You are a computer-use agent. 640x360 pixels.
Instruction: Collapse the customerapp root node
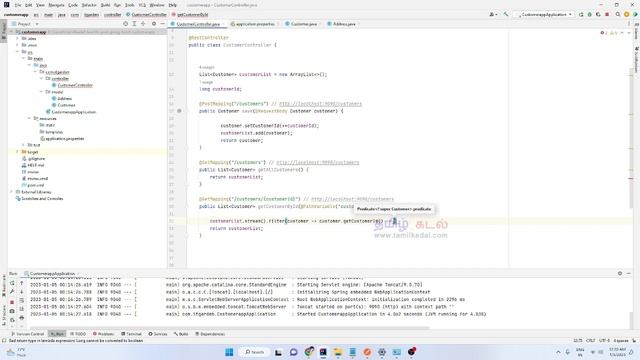point(12,32)
